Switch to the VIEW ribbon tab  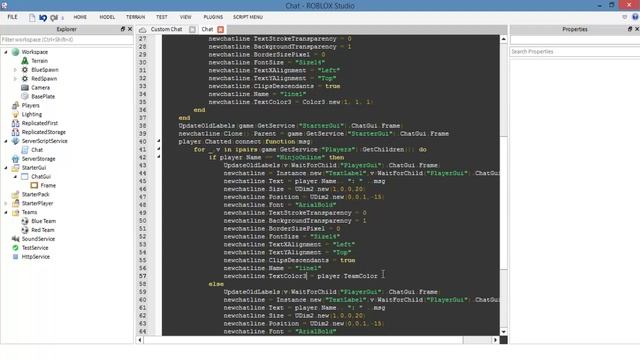[185, 17]
